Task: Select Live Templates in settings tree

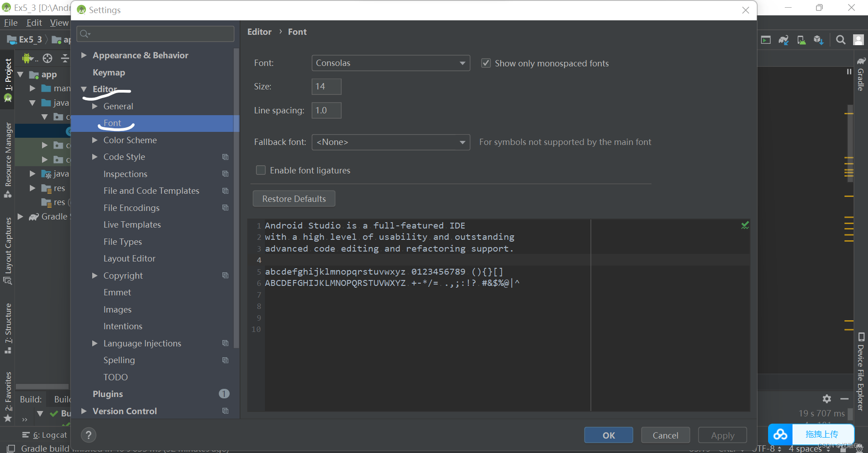Action: pos(132,224)
